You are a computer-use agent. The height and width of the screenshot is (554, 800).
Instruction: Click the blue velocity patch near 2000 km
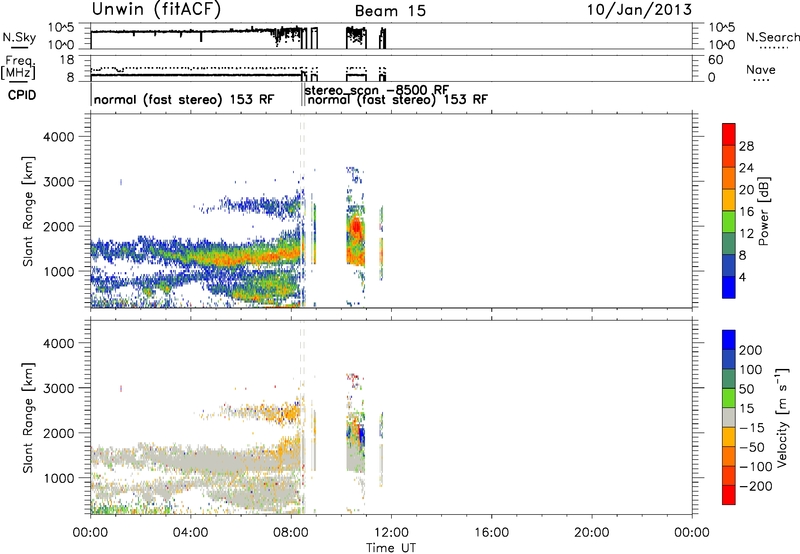pos(362,438)
